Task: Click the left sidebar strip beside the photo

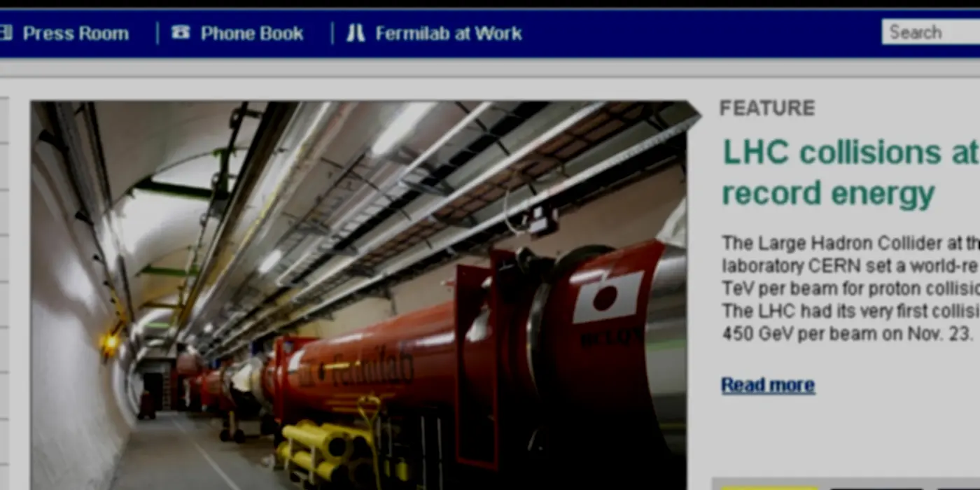Action: [4, 294]
